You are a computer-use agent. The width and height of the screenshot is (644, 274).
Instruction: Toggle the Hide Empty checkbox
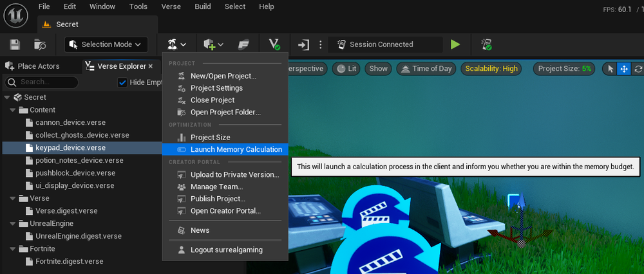122,82
